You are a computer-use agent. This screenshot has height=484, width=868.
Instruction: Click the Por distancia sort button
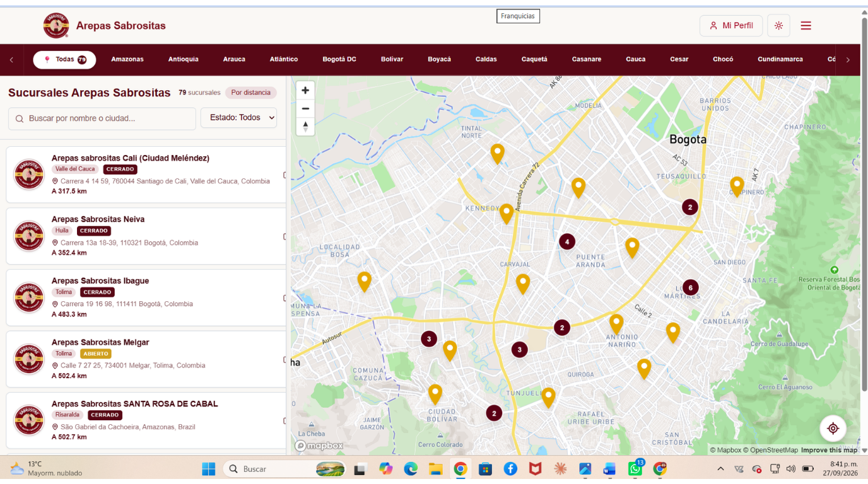point(251,93)
